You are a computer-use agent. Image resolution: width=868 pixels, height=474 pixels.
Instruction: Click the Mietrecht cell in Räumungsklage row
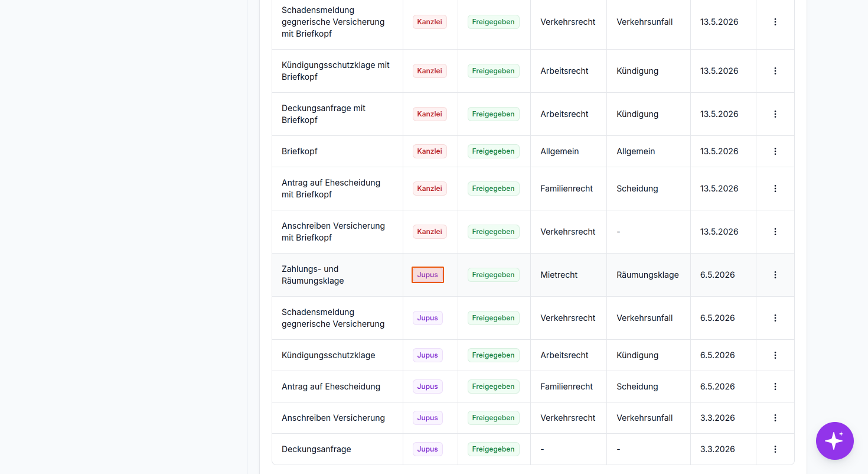click(559, 275)
